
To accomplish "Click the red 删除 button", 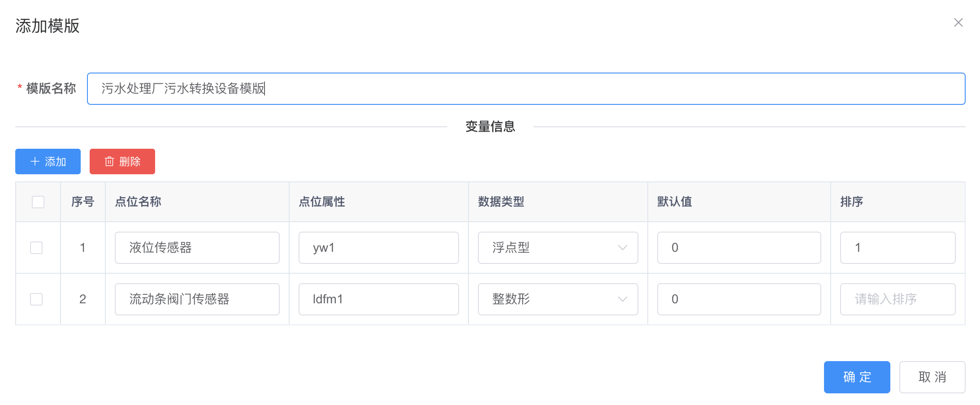I will [122, 161].
